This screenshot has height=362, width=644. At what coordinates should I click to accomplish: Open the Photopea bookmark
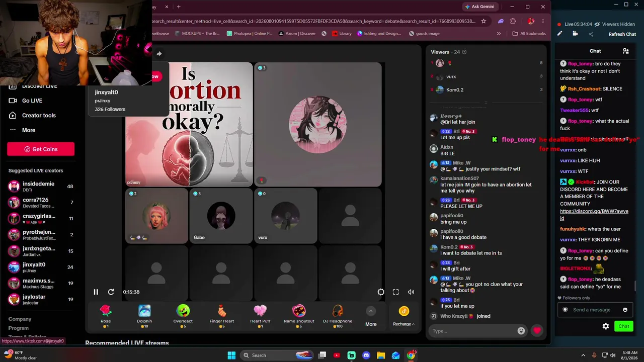(x=250, y=34)
